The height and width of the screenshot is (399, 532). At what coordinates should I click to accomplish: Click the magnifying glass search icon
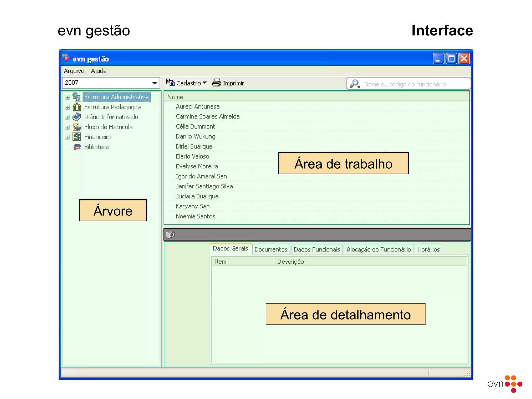coord(354,84)
